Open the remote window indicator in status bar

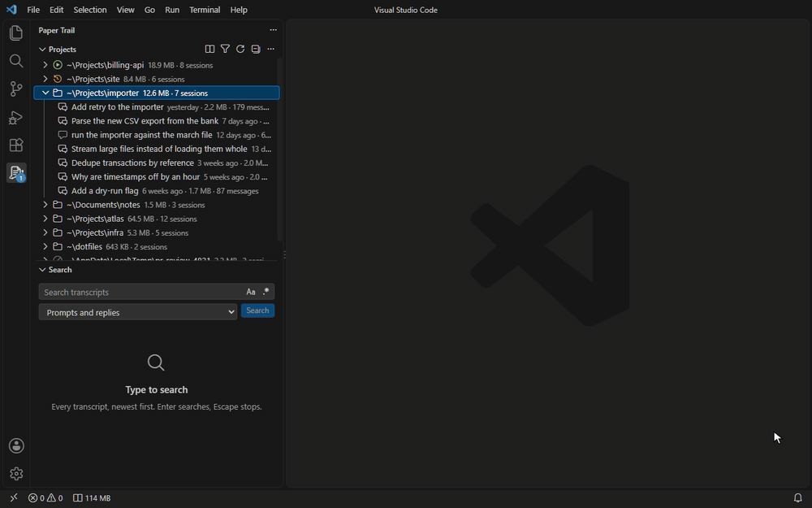(x=14, y=497)
